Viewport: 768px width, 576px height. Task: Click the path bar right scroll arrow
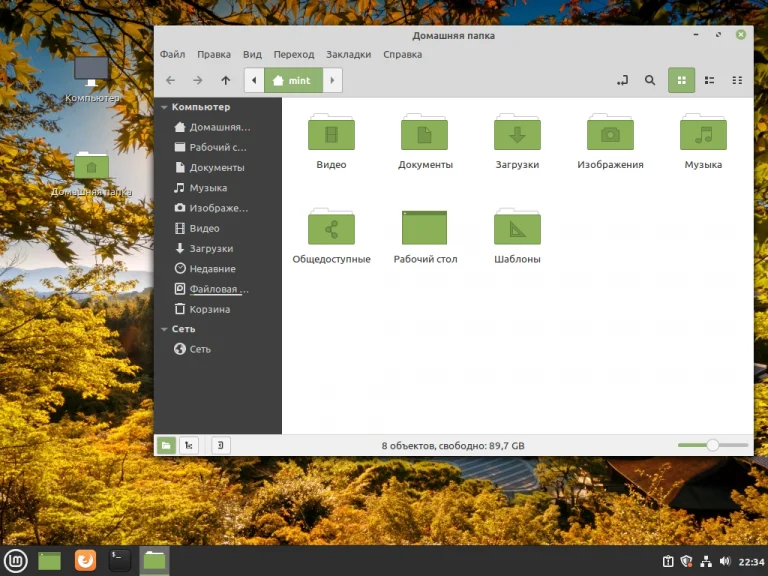pos(333,81)
